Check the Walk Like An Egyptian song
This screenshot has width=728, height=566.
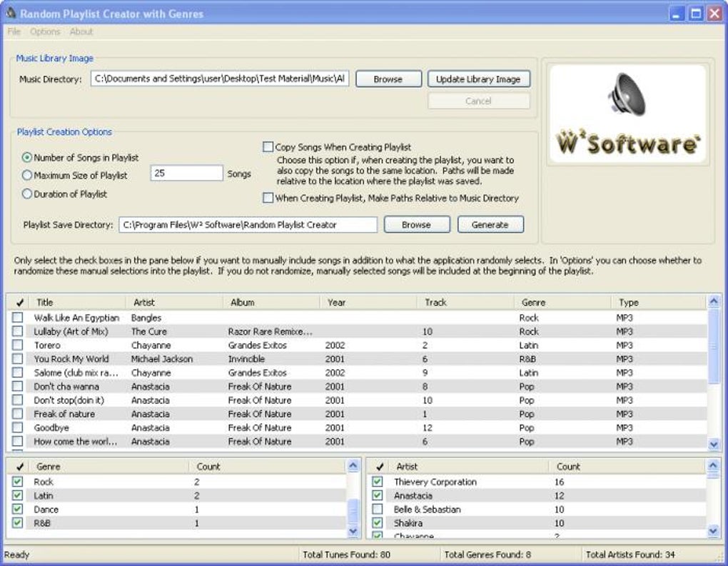(x=18, y=318)
